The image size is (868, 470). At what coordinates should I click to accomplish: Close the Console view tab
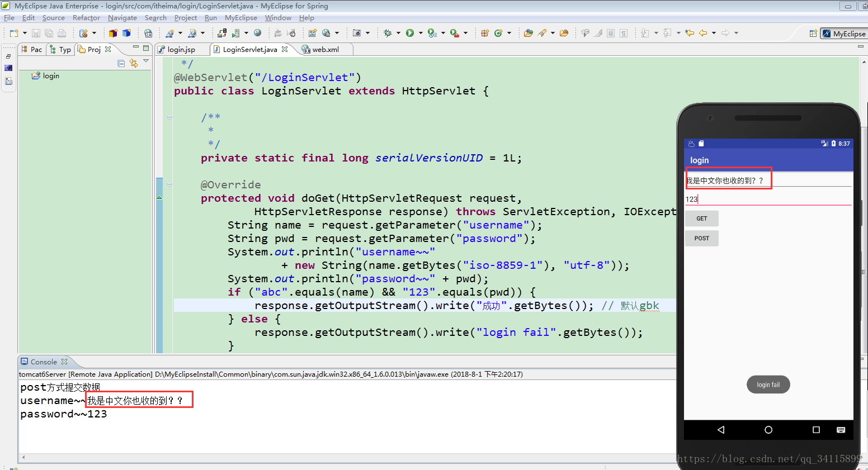(64, 362)
